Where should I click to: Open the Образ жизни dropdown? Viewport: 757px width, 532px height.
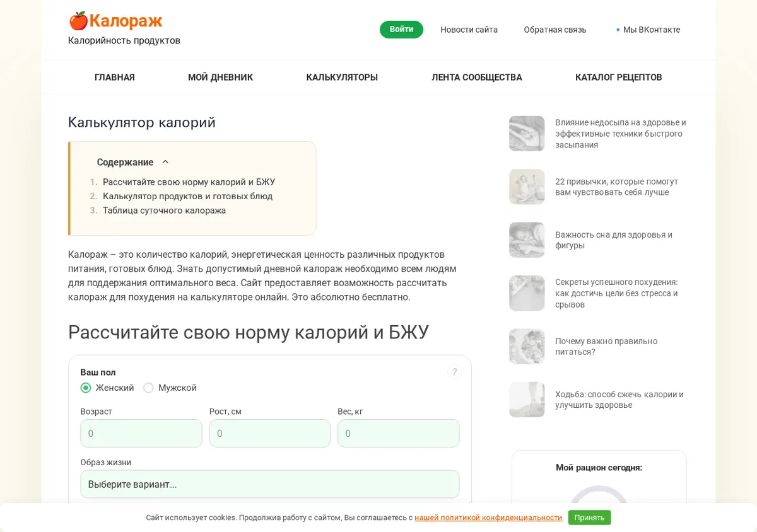[x=269, y=484]
